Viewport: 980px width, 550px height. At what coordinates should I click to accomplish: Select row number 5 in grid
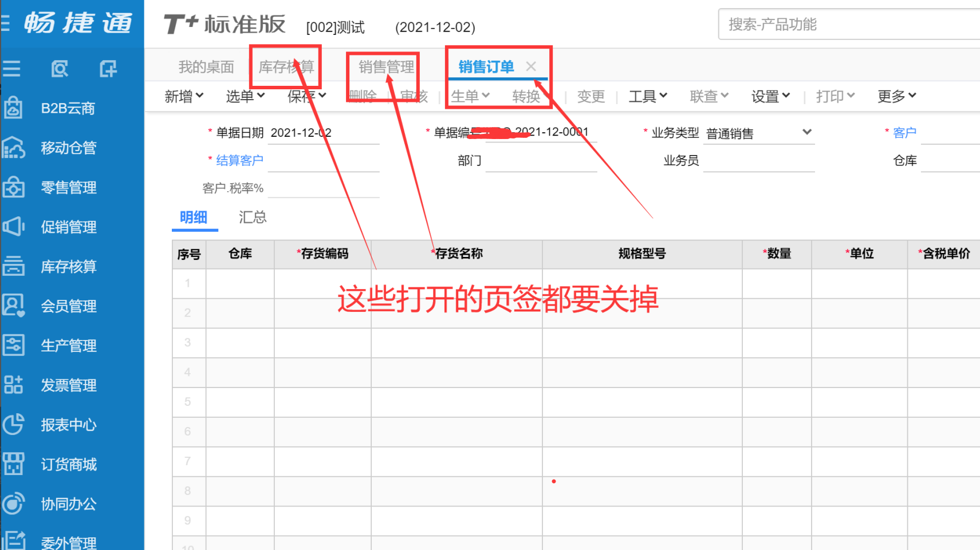(188, 402)
